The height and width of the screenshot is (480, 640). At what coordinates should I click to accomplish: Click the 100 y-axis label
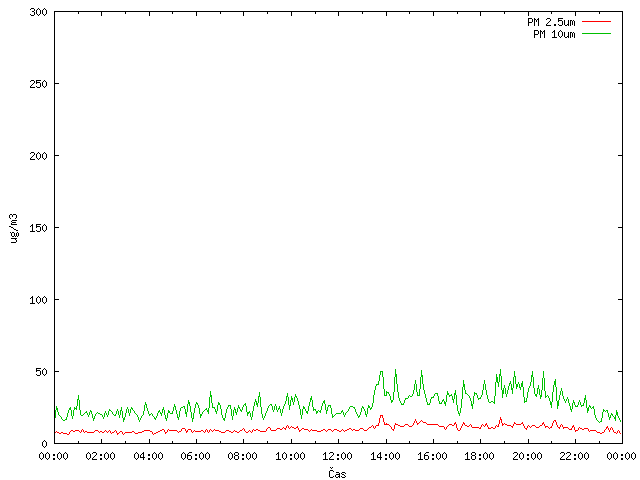(38, 300)
